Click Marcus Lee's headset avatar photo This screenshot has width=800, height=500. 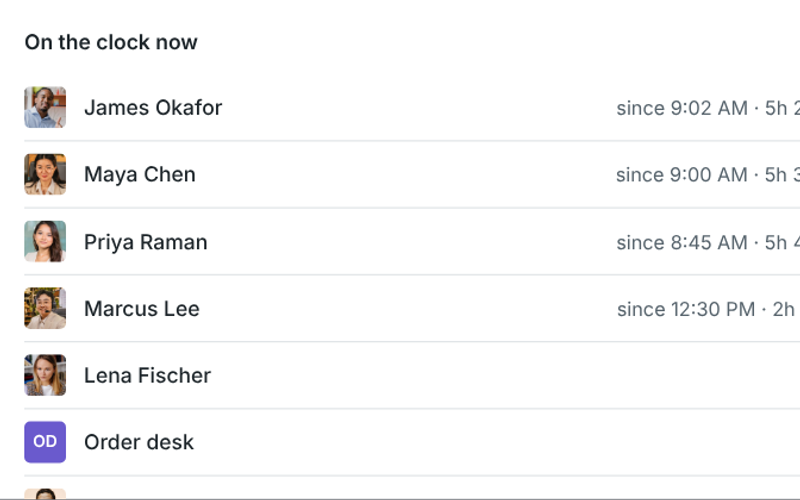click(45, 308)
